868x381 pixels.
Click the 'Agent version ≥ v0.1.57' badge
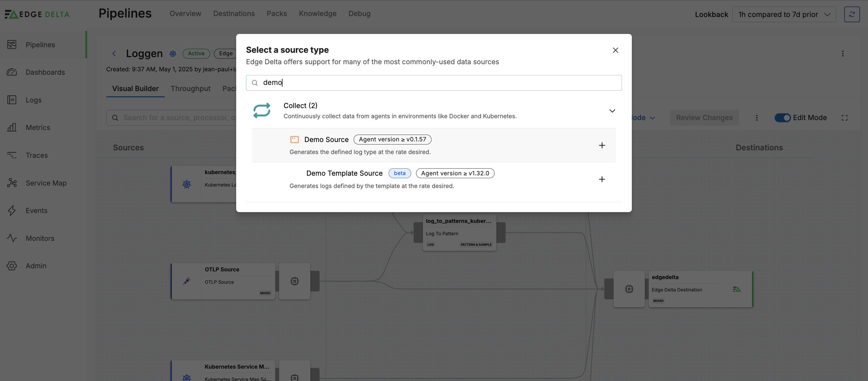pyautogui.click(x=392, y=139)
